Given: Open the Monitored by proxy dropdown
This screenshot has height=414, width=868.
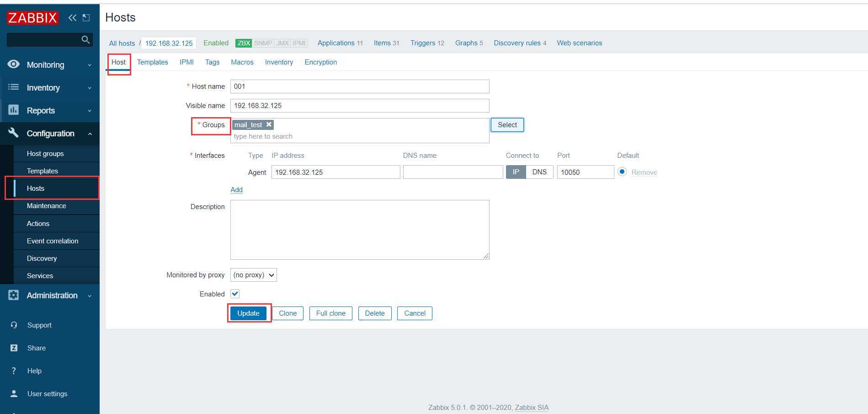Looking at the screenshot, I should pos(254,275).
